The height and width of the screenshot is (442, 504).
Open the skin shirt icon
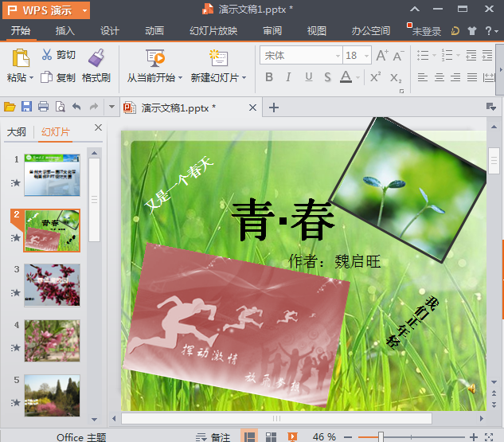(x=472, y=31)
